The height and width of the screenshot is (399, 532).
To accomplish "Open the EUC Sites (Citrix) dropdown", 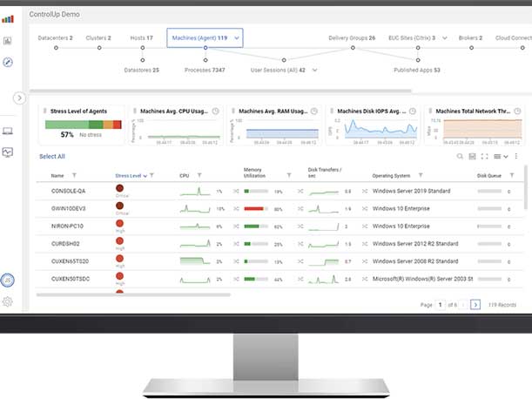I will 444,38.
